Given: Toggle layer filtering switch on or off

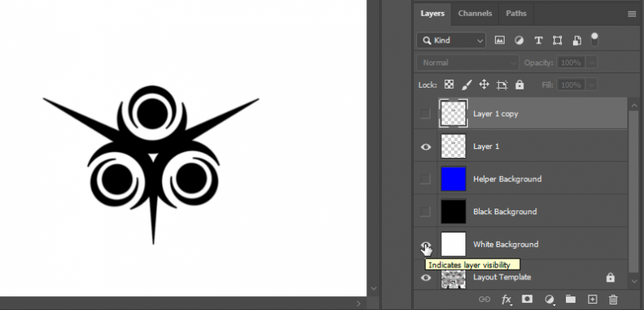Looking at the screenshot, I should point(594,39).
